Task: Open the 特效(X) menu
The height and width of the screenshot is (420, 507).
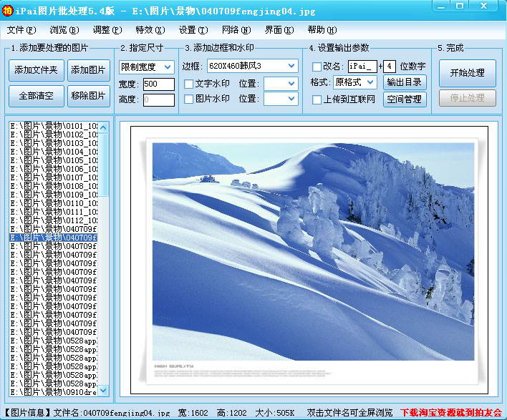Action: [150, 30]
